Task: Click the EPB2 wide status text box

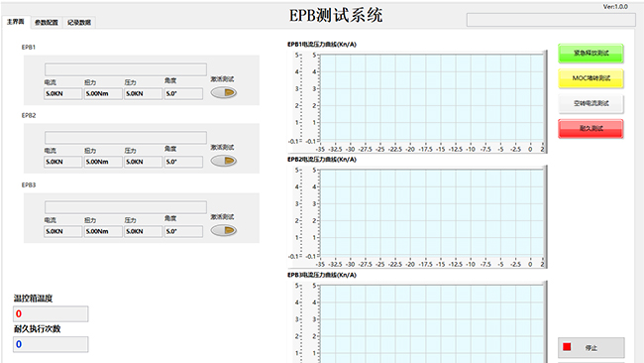Action: click(x=126, y=137)
